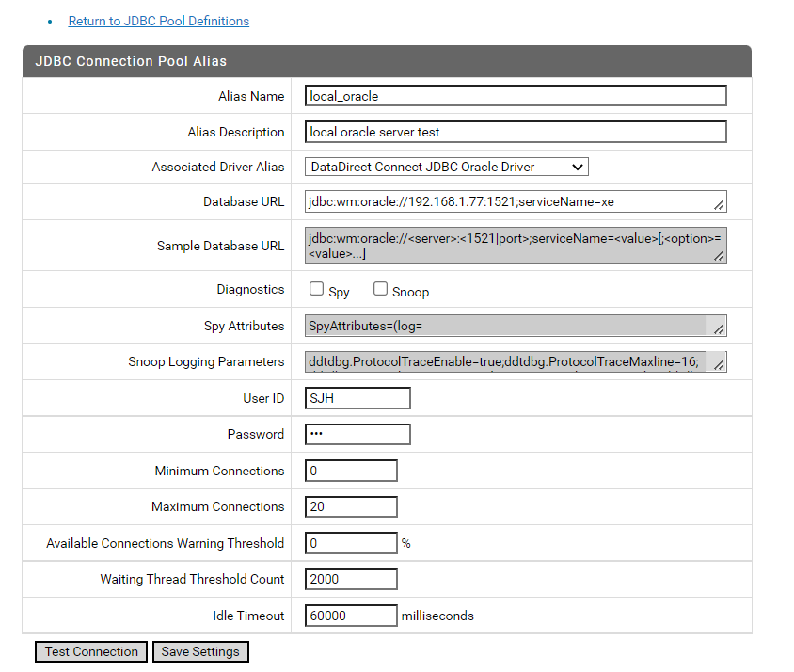Click the Return to JDBC Pool Definitions link
The height and width of the screenshot is (672, 794).
point(158,21)
